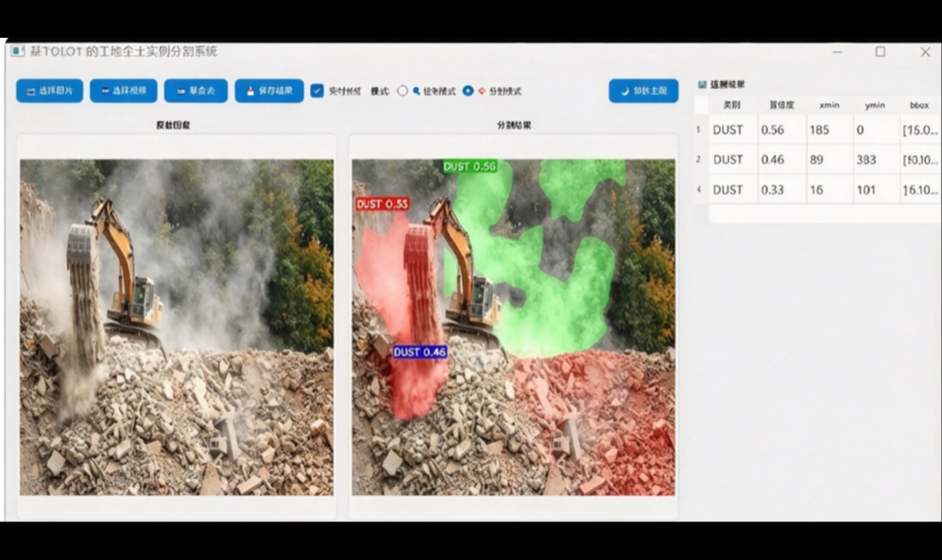Image resolution: width=942 pixels, height=560 pixels.
Task: Click the confidence value 0.56
Action: (x=781, y=129)
